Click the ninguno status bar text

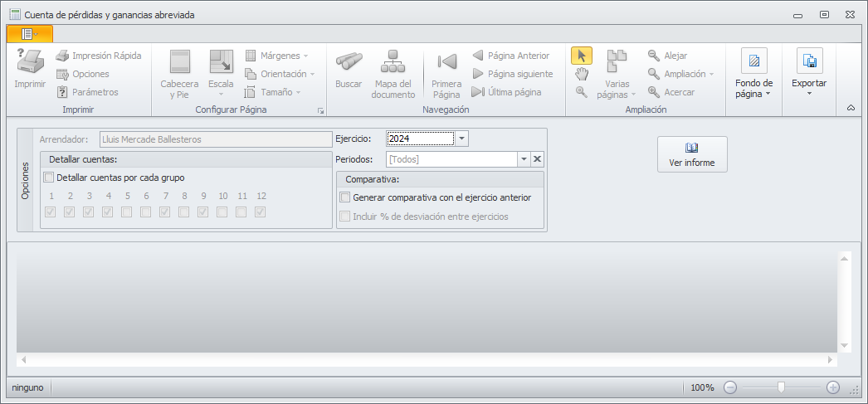coord(27,388)
